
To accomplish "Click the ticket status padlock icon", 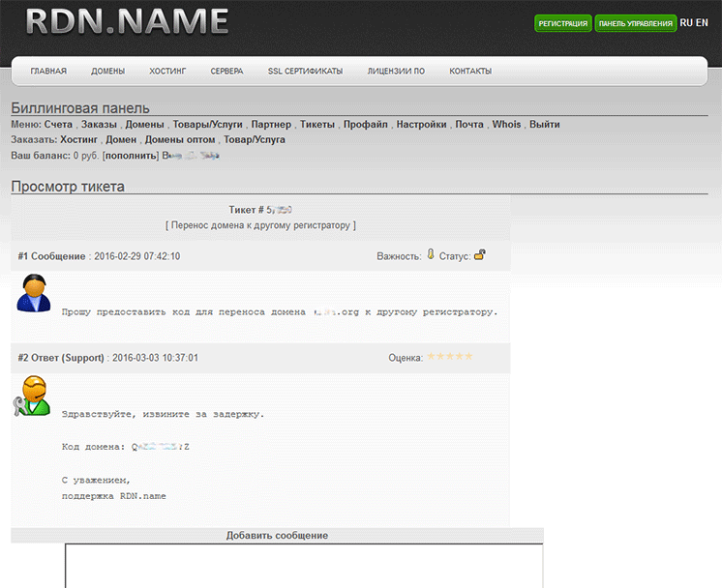I will [x=480, y=254].
